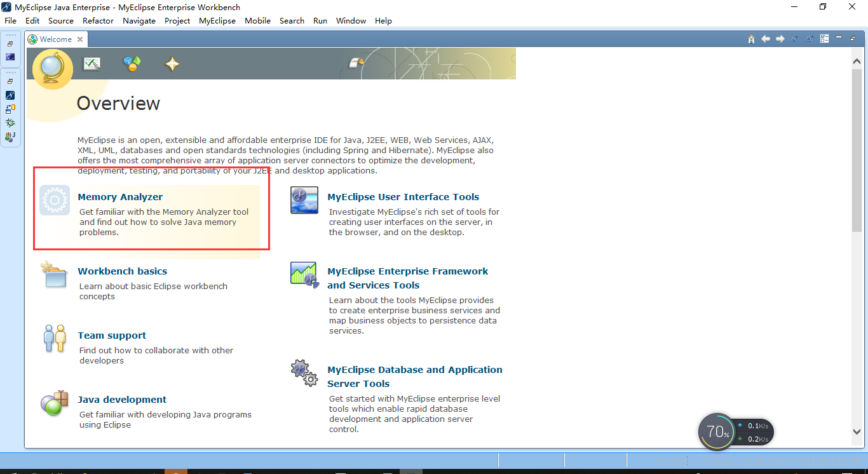Image resolution: width=868 pixels, height=474 pixels.
Task: Open the Samples colored shapes icon
Action: pos(132,64)
